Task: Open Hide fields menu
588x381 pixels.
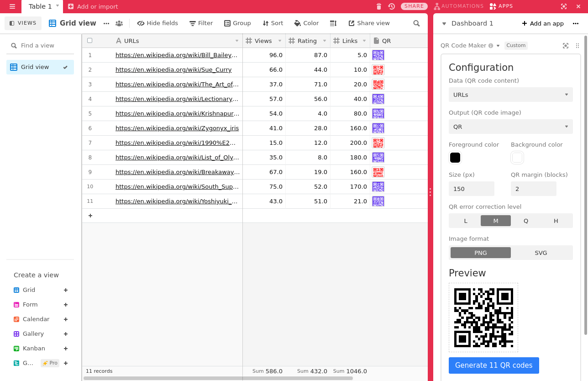Action: tap(157, 23)
